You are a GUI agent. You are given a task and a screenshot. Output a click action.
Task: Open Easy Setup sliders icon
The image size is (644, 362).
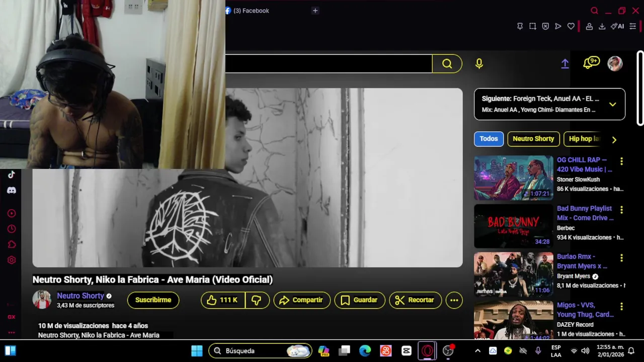tap(633, 26)
